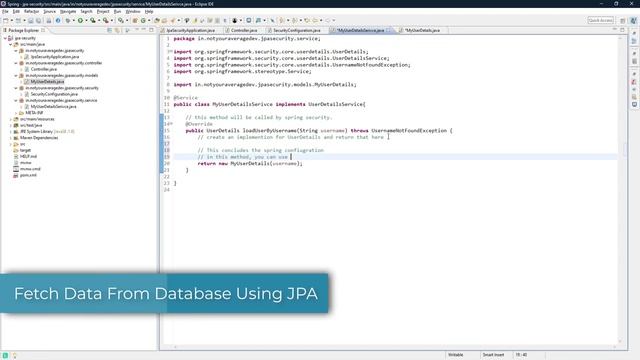Click the New file toolbar icon
The image size is (640, 360).
pyautogui.click(x=6, y=20)
